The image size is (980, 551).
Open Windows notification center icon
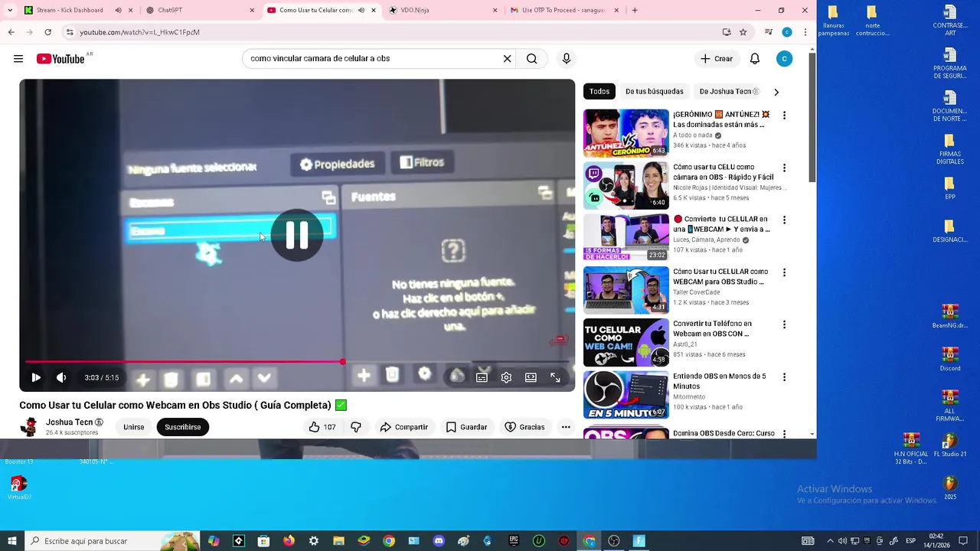click(x=963, y=541)
